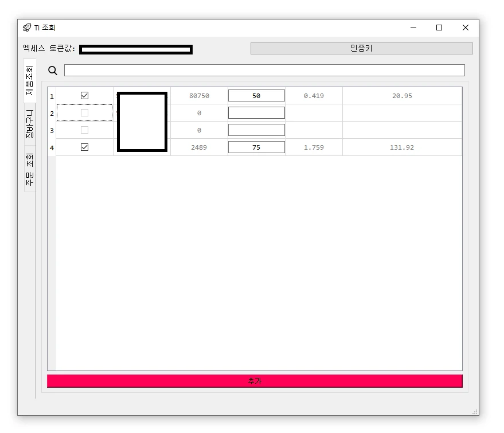Click the total value 20.95

[x=402, y=96]
